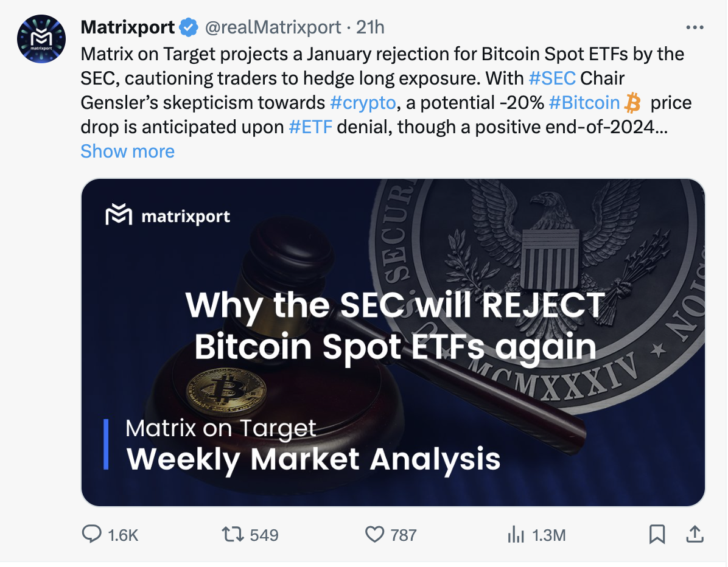Open the tweet options via the ellipsis

tap(695, 27)
